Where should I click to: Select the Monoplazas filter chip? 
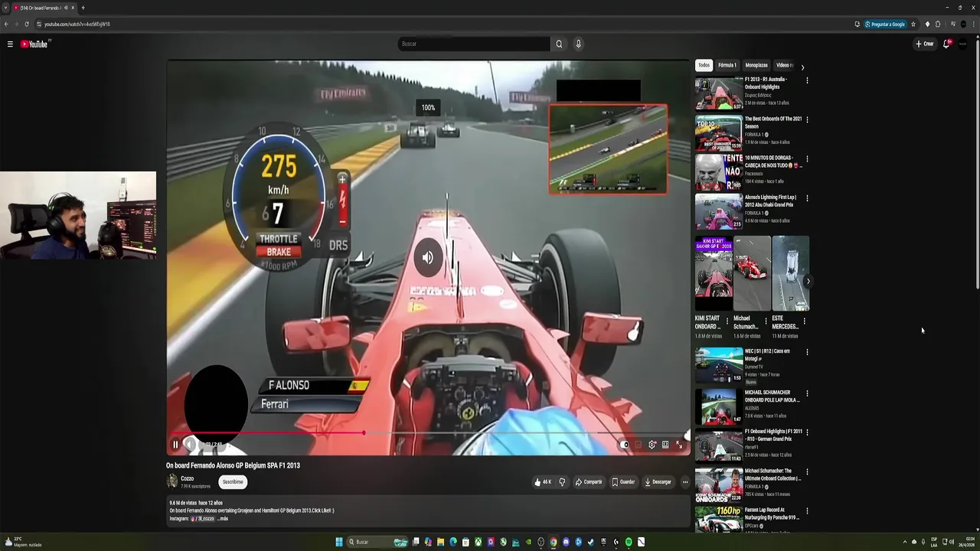(756, 65)
